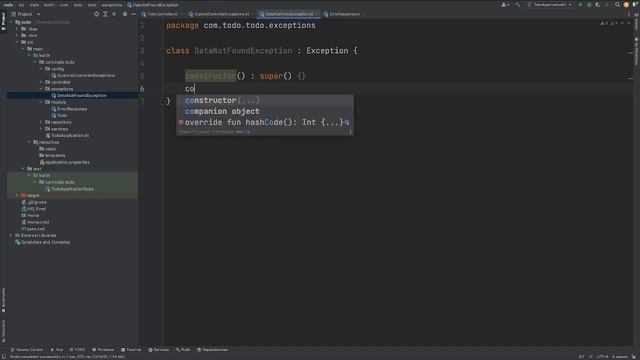
Task: Click the 4 spaces indent status entry
Action: pyautogui.click(x=620, y=357)
